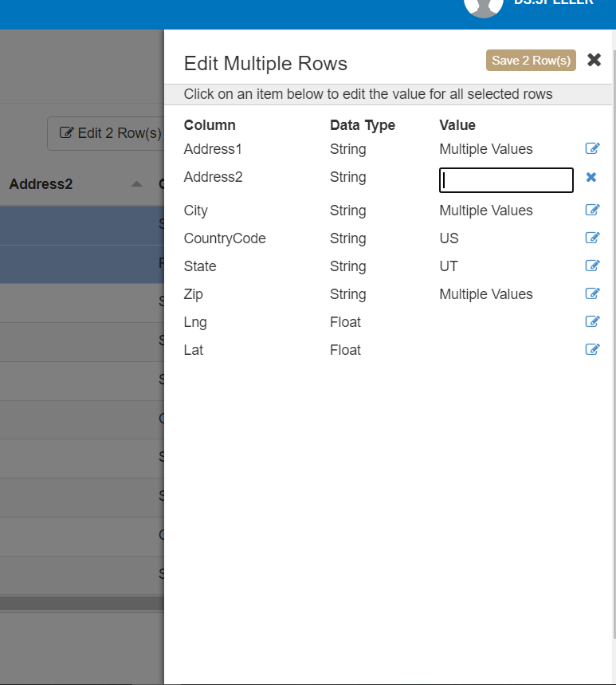Click the Address2 column header
This screenshot has width=616, height=685.
41,184
